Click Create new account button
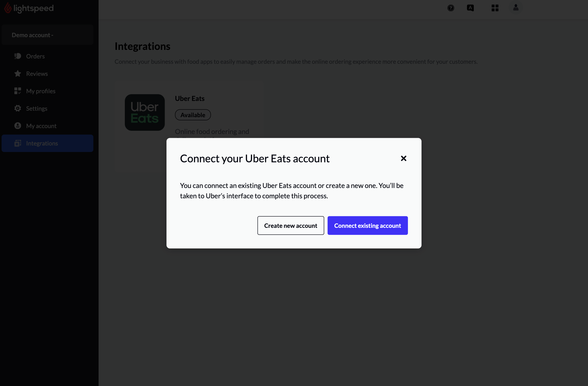This screenshot has width=588, height=386. pos(291,225)
